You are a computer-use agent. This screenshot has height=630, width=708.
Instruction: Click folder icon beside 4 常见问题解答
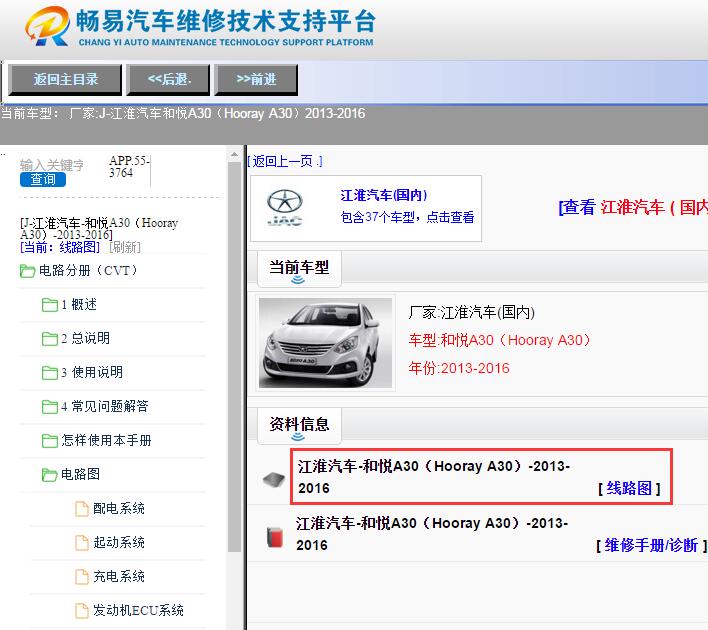(x=50, y=406)
